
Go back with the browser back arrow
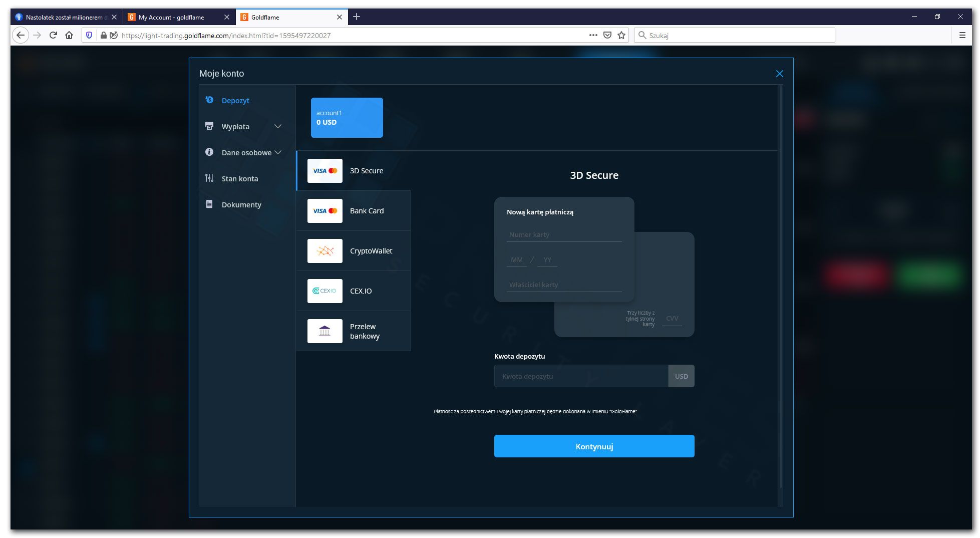[21, 35]
